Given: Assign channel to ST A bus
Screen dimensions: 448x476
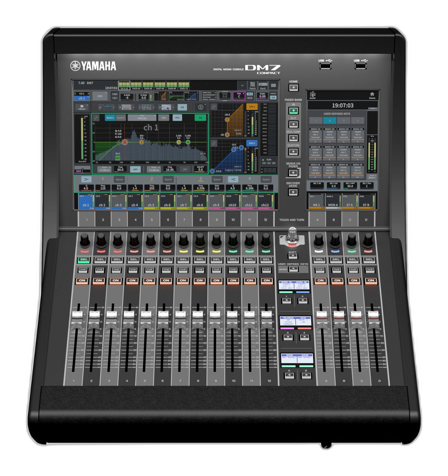Looking at the screenshot, I should pyautogui.click(x=249, y=94).
